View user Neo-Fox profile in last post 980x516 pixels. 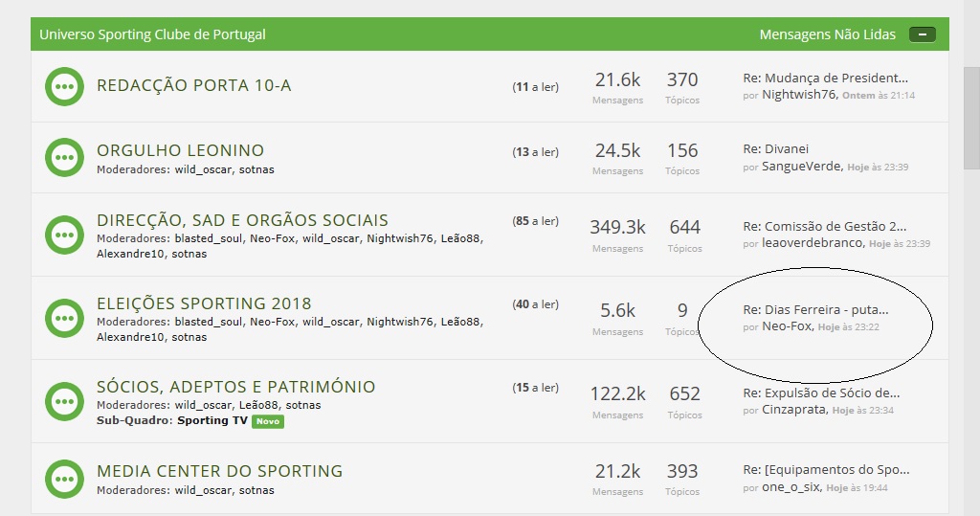coord(788,325)
